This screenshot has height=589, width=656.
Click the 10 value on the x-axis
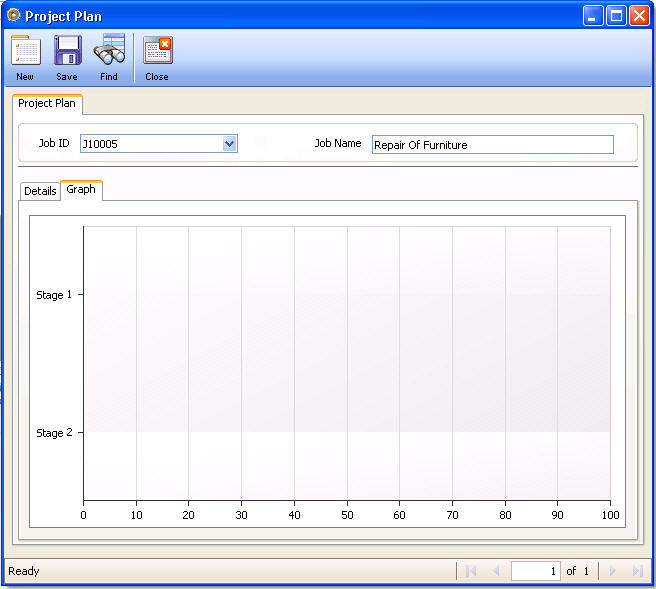(136, 515)
